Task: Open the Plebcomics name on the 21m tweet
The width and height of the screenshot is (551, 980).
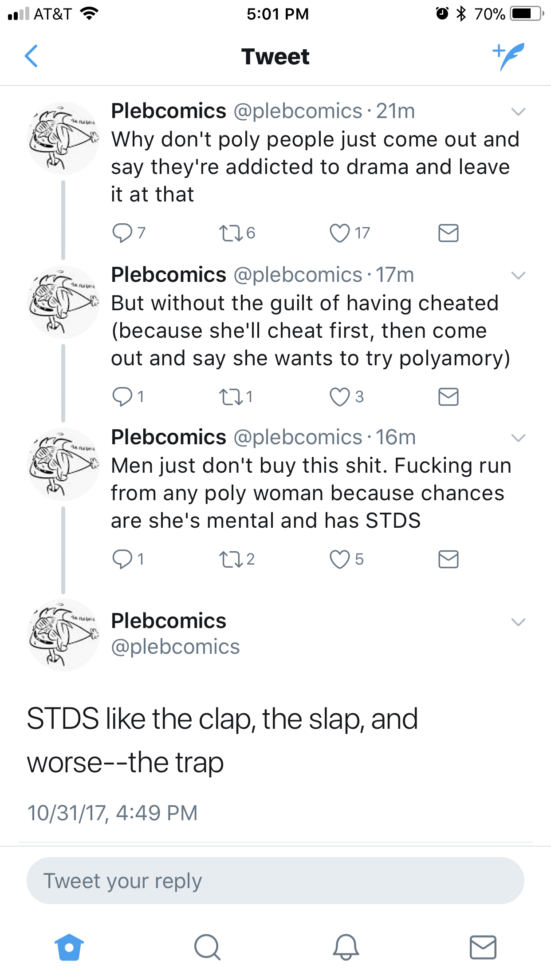Action: point(169,111)
